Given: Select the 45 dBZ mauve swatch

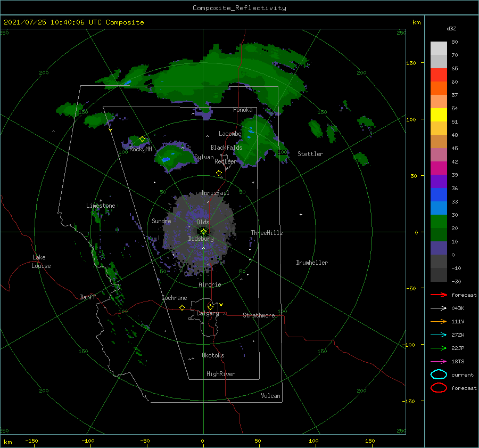Looking at the screenshot, I should 439,154.
